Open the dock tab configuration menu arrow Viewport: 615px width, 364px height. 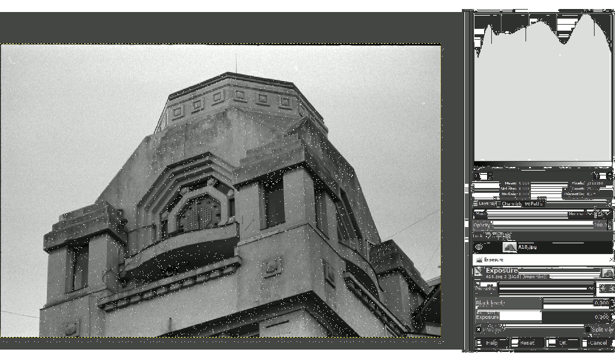pyautogui.click(x=610, y=204)
